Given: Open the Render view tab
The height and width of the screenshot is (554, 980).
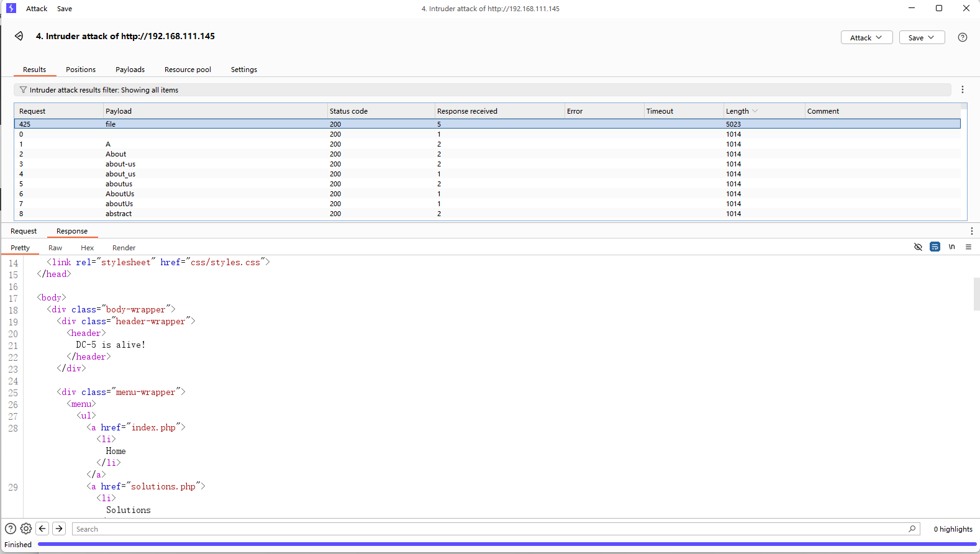Looking at the screenshot, I should pos(124,248).
